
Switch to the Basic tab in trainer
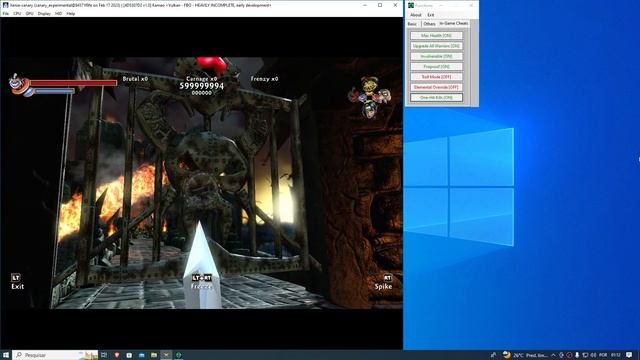tap(412, 24)
